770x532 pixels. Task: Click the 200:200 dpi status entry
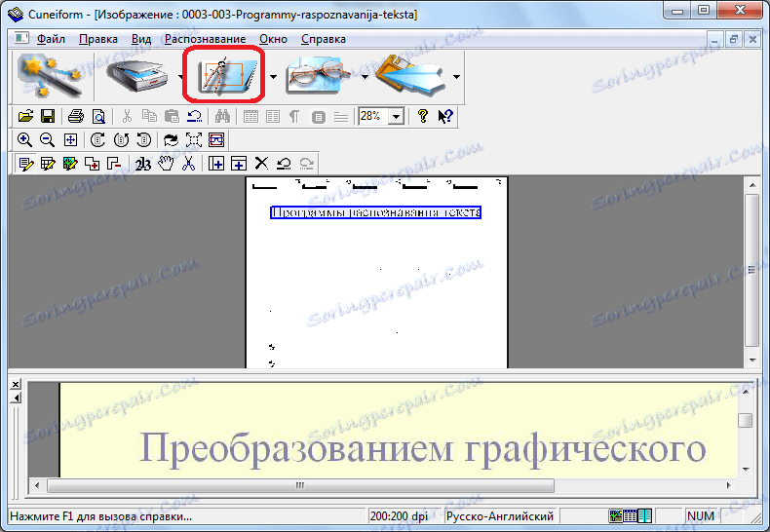pos(399,516)
